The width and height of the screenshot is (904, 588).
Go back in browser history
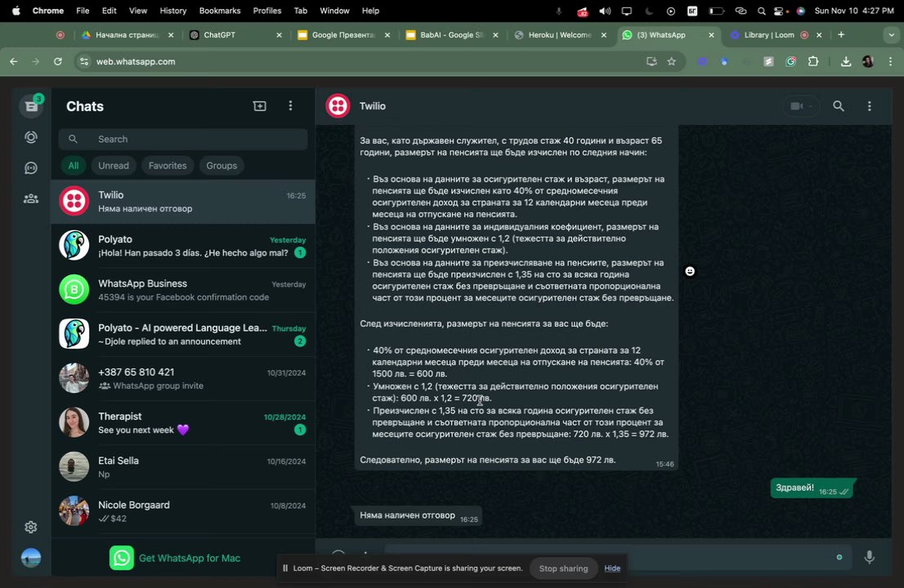pos(14,61)
